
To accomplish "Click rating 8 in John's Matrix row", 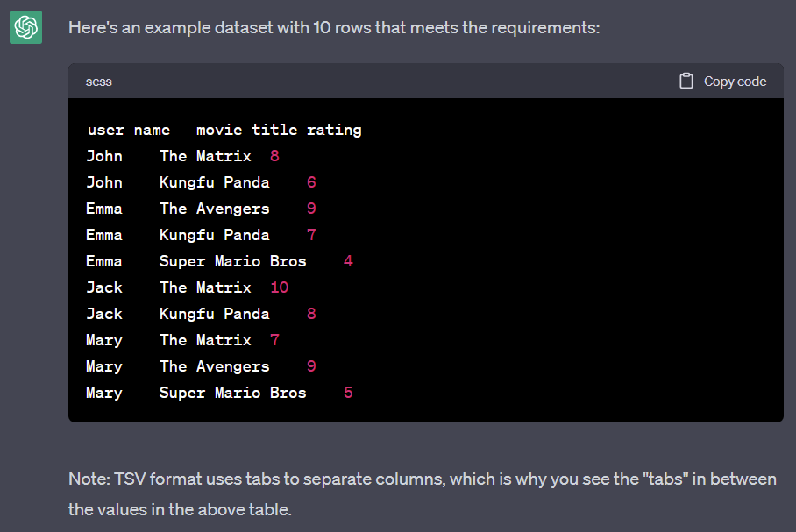I will [x=274, y=156].
